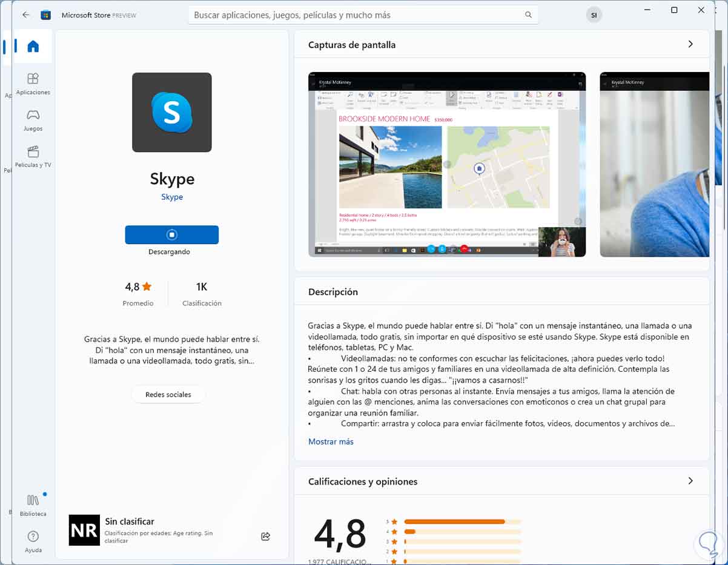728x565 pixels.
Task: Open the SI user profile avatar
Action: [x=594, y=15]
